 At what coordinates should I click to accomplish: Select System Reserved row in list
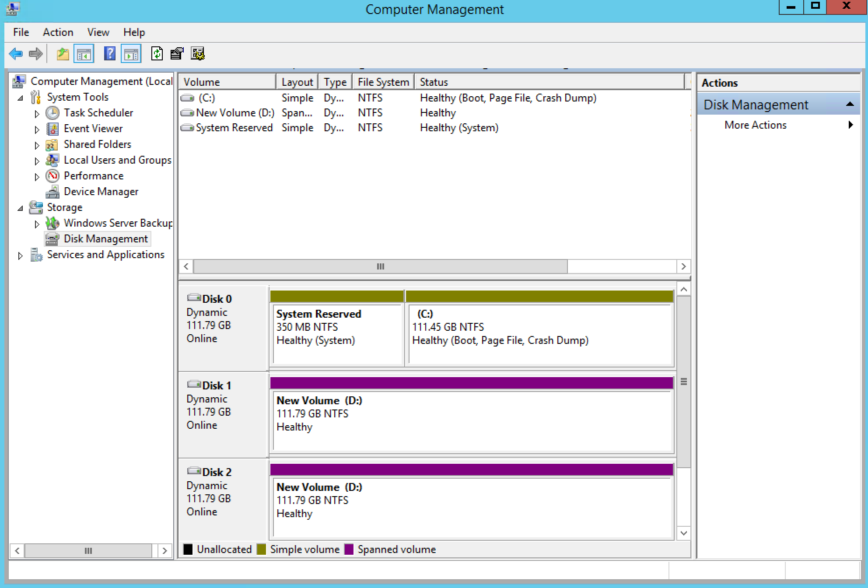pos(434,128)
